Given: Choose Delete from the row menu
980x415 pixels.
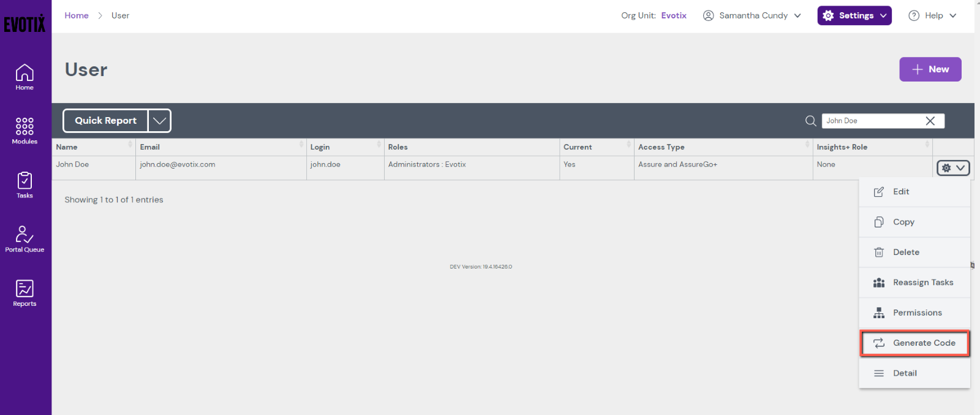Looking at the screenshot, I should coord(914,252).
